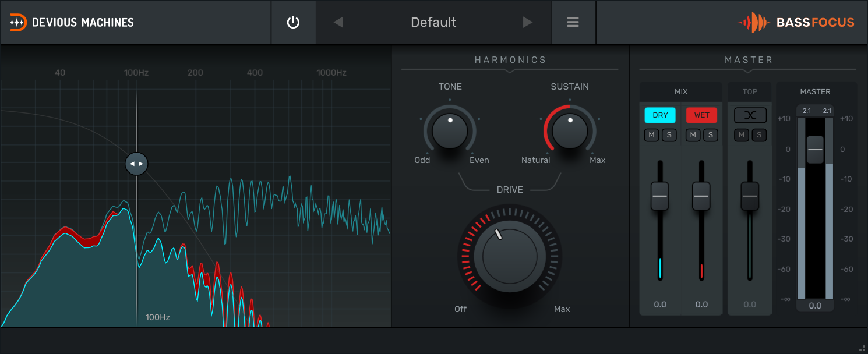Click the Devious Machines logo

(72, 23)
